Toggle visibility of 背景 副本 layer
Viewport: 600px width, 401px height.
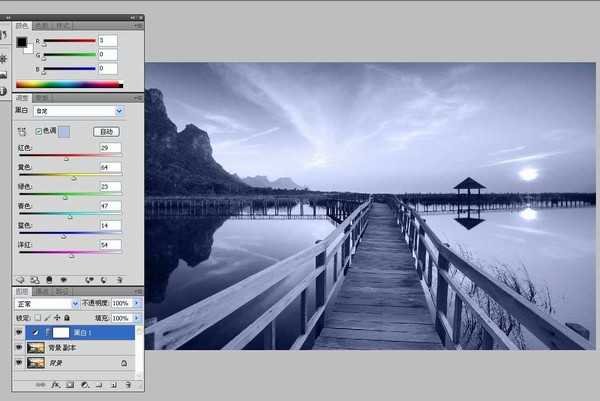tap(20, 347)
